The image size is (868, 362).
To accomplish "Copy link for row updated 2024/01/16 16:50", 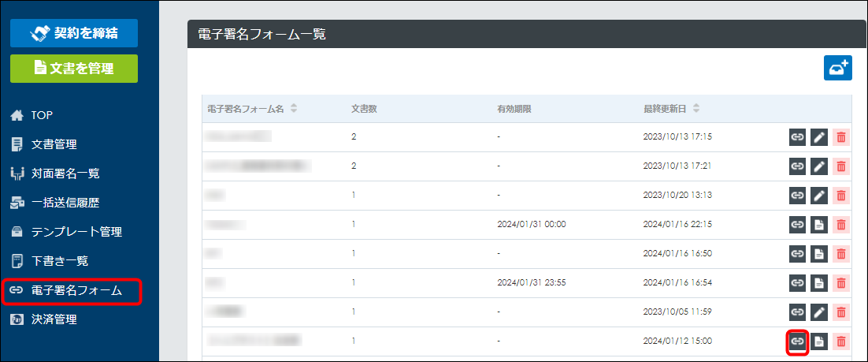I will pos(797,253).
